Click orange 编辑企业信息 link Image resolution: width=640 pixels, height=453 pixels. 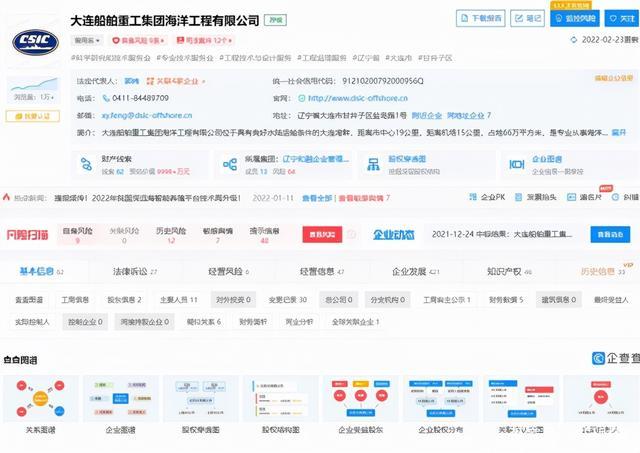click(x=613, y=78)
